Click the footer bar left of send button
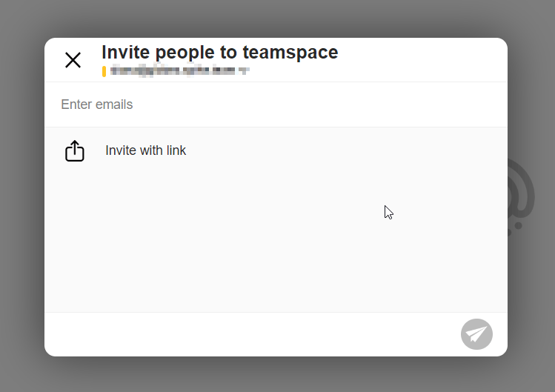The width and height of the screenshot is (555, 392). [245, 334]
